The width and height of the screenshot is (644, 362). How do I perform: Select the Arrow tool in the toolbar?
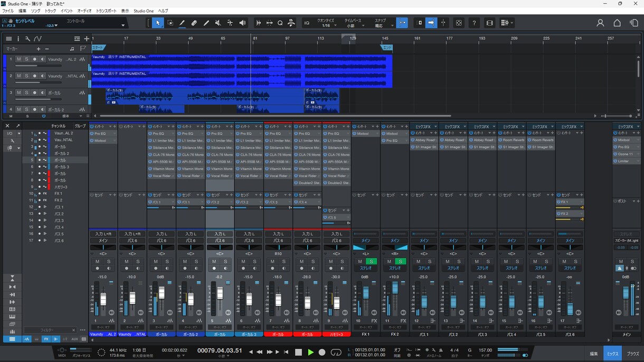158,23
